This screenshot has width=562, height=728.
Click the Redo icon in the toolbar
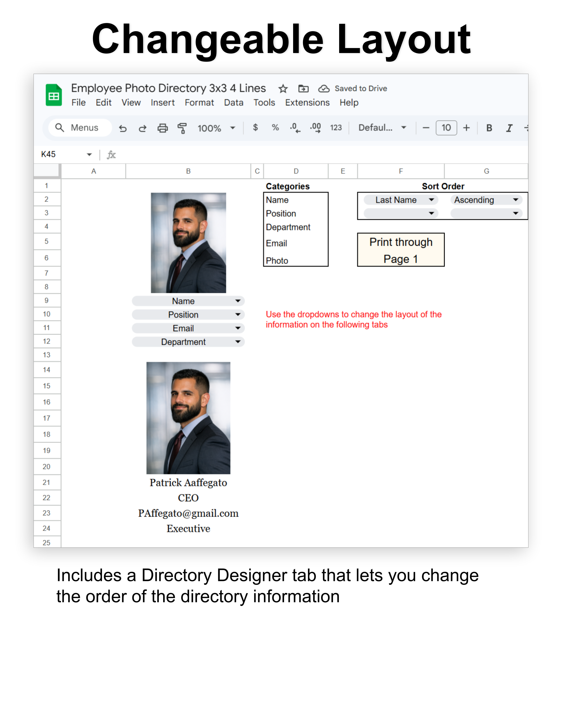coord(142,128)
